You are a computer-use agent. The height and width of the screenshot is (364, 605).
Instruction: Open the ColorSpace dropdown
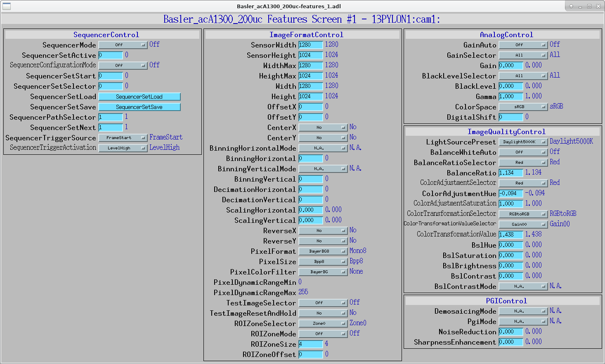[523, 106]
